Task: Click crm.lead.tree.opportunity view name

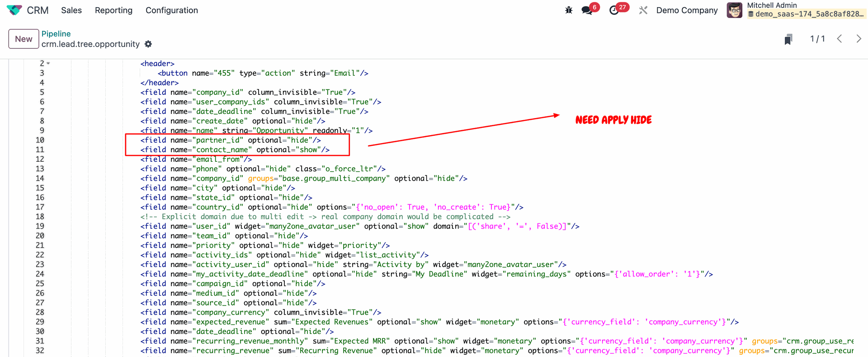Action: click(90, 44)
